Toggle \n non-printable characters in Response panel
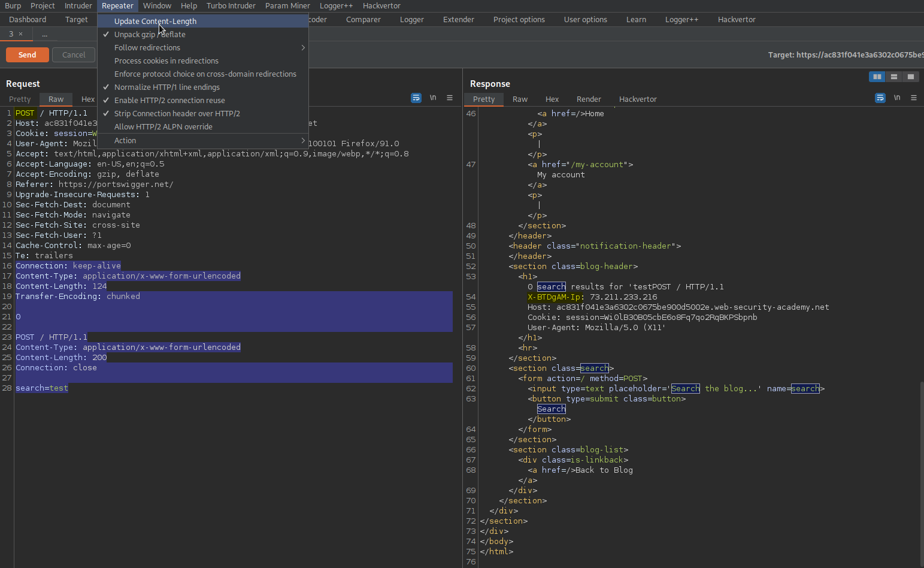The height and width of the screenshot is (568, 924). (897, 98)
